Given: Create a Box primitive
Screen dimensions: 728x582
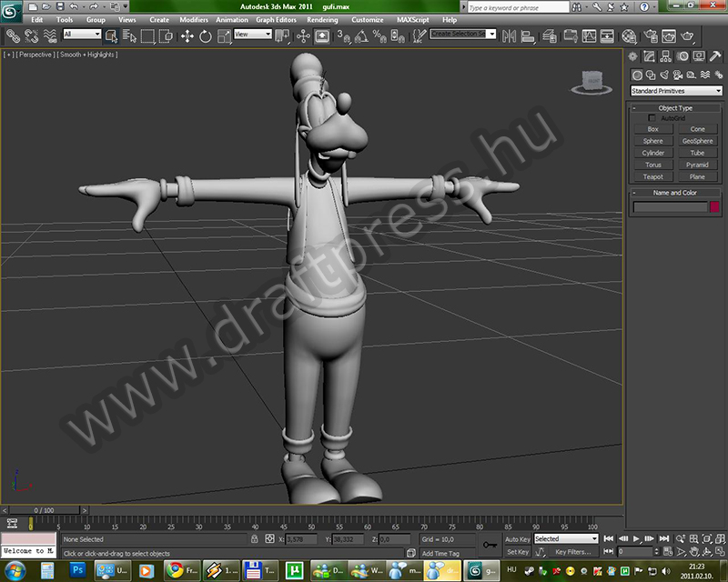Looking at the screenshot, I should tap(652, 129).
